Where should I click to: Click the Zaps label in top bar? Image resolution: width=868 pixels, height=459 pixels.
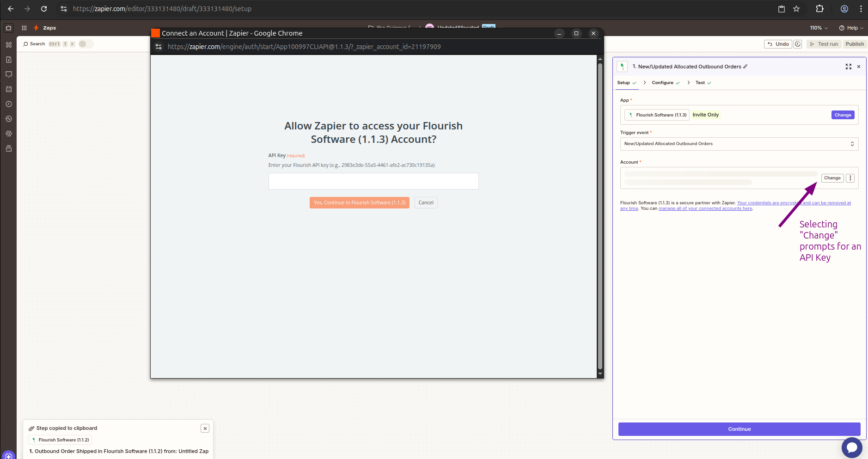[x=49, y=28]
